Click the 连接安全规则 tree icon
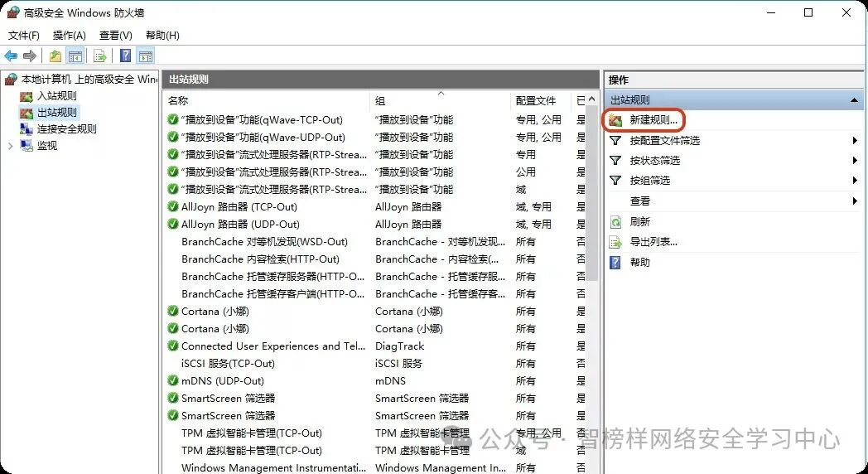This screenshot has width=868, height=474. (x=26, y=129)
